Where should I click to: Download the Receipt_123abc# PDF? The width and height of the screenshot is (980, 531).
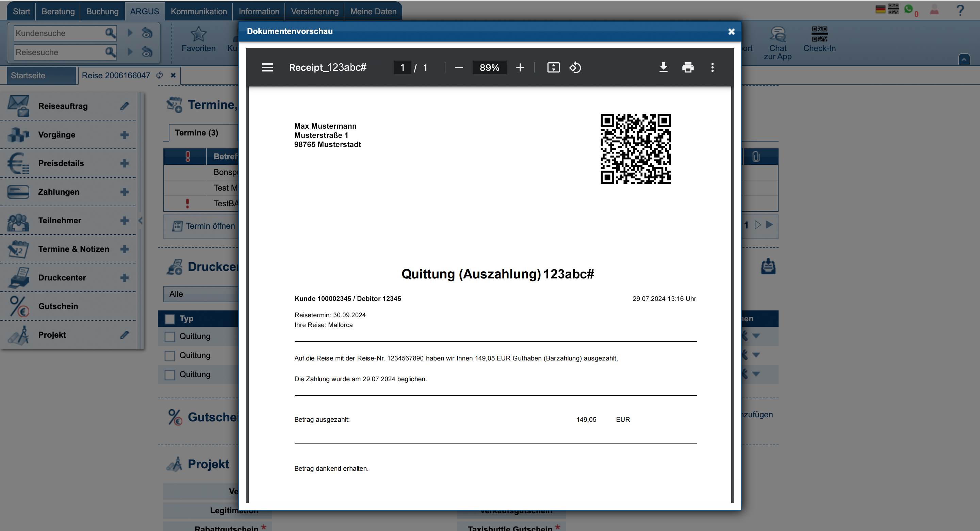click(663, 67)
